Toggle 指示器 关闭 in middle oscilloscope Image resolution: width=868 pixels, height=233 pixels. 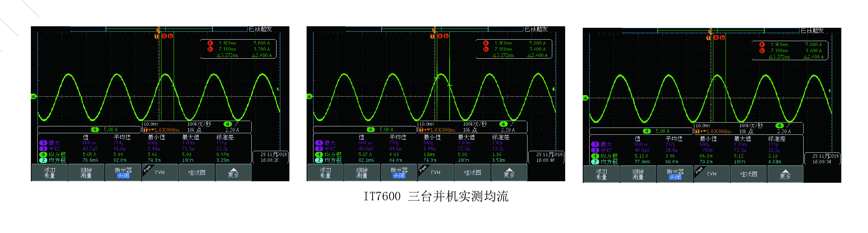coord(399,173)
